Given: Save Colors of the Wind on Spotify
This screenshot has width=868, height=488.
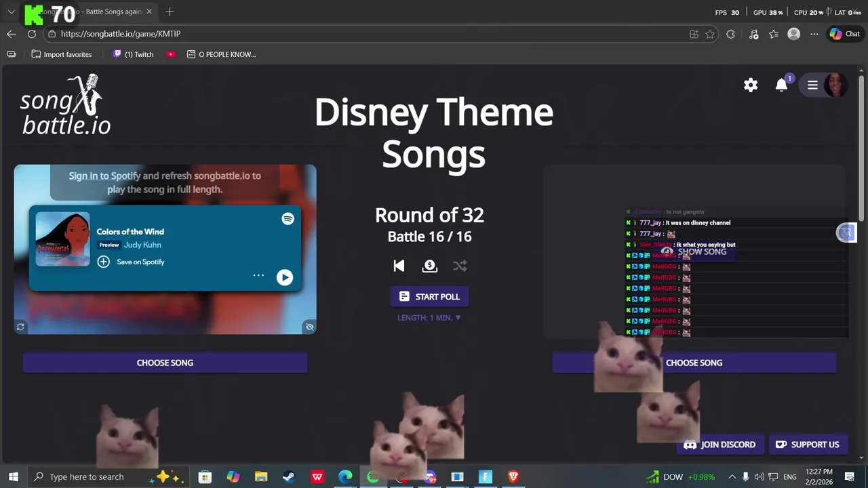Looking at the screenshot, I should (130, 262).
